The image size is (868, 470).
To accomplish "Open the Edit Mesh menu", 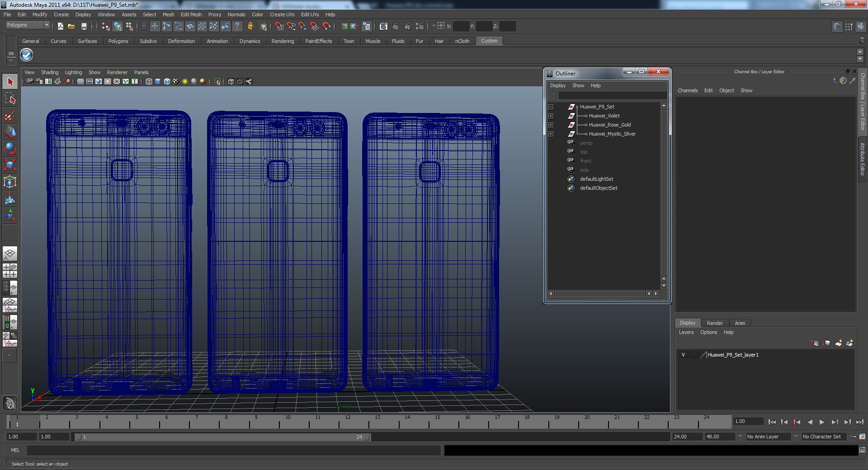I will [191, 14].
